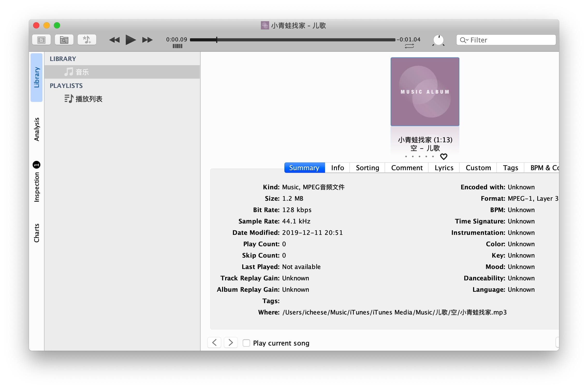Image resolution: width=588 pixels, height=389 pixels.
Task: Select 播放列表 playlist in sidebar
Action: pyautogui.click(x=89, y=99)
